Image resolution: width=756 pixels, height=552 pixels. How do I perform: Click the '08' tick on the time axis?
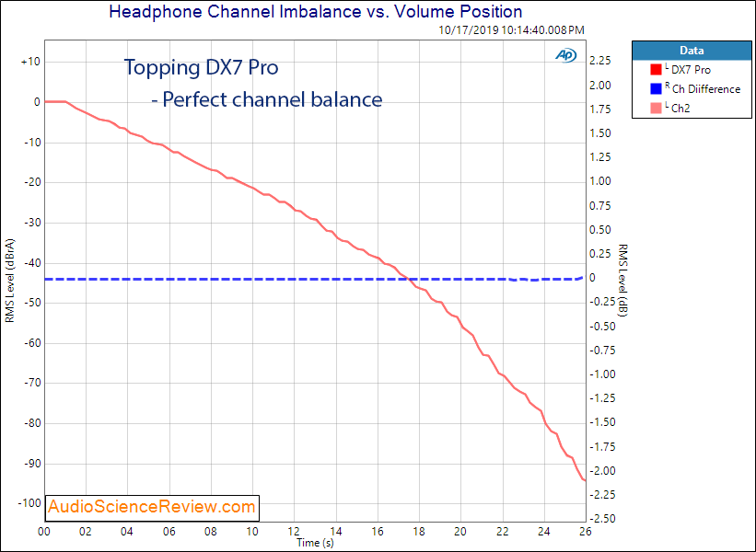pyautogui.click(x=211, y=532)
